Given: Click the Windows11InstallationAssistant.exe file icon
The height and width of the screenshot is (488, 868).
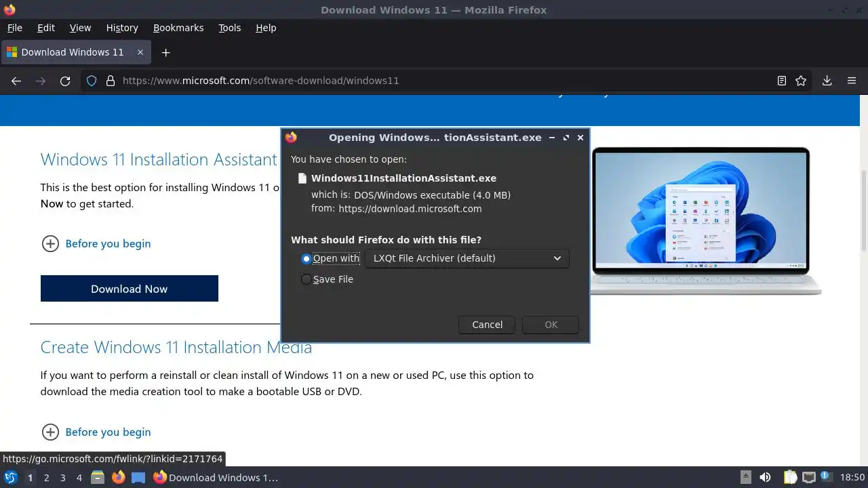Looking at the screenshot, I should point(302,178).
